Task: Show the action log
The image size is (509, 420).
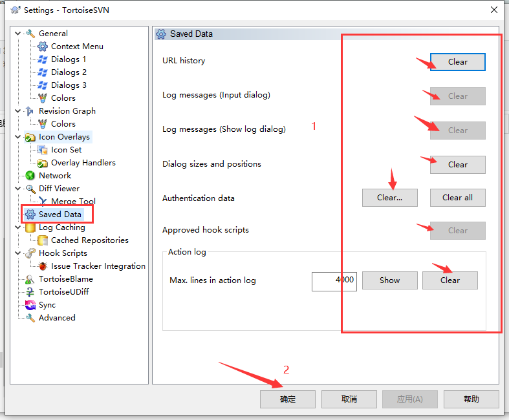Action: (389, 280)
